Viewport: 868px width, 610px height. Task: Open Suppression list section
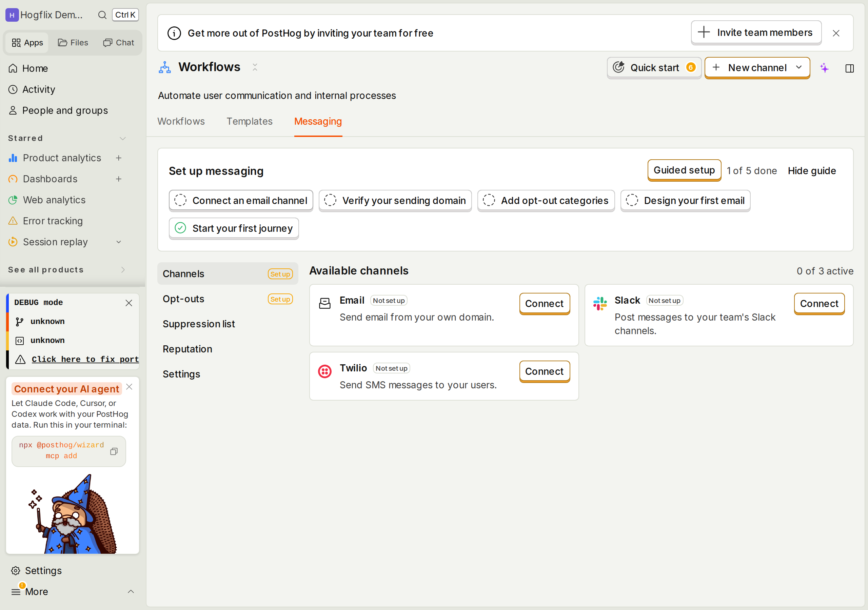pyautogui.click(x=228, y=324)
